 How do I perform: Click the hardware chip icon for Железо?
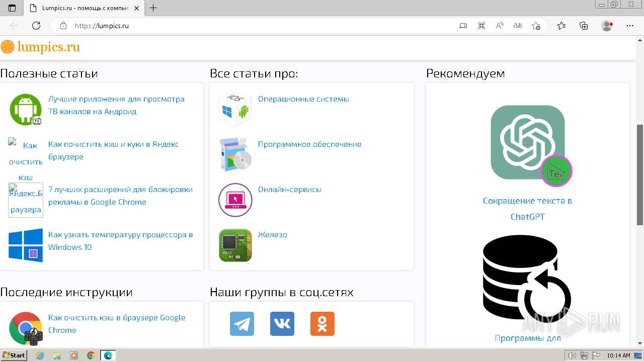(235, 245)
